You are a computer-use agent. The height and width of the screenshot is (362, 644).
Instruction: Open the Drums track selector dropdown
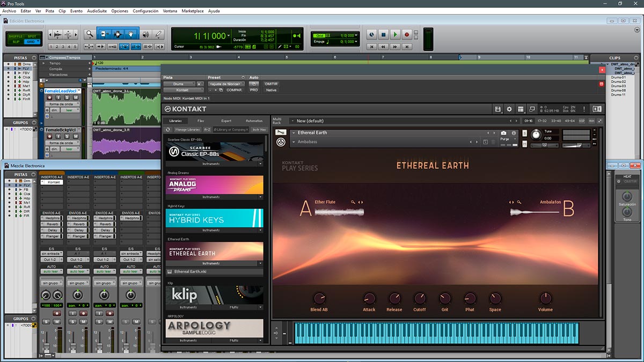[x=179, y=84]
